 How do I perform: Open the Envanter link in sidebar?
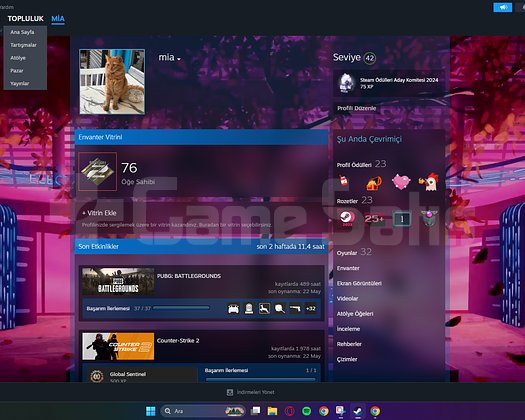[x=348, y=268]
